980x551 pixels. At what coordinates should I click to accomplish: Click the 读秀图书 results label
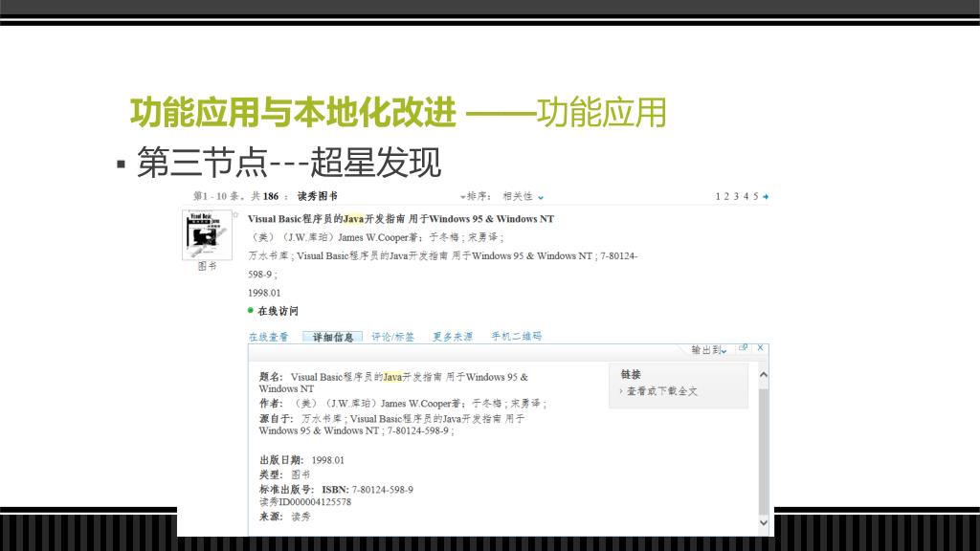tap(318, 196)
